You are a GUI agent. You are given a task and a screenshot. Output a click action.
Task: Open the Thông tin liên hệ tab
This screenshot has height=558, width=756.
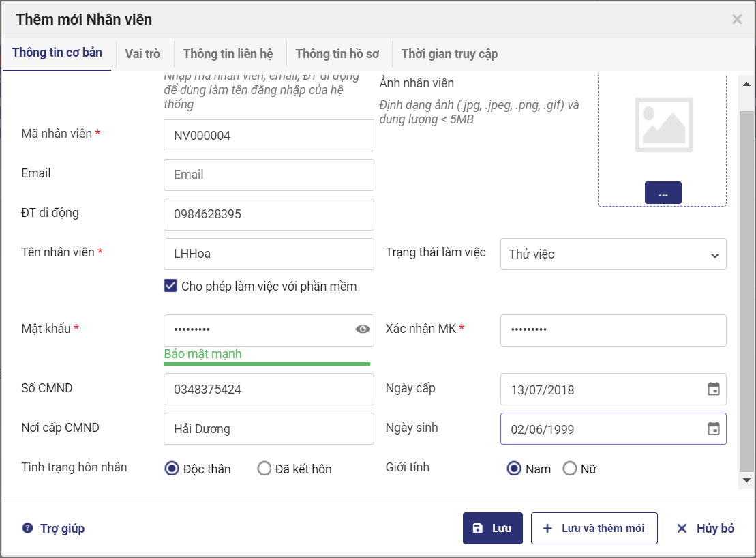[228, 54]
